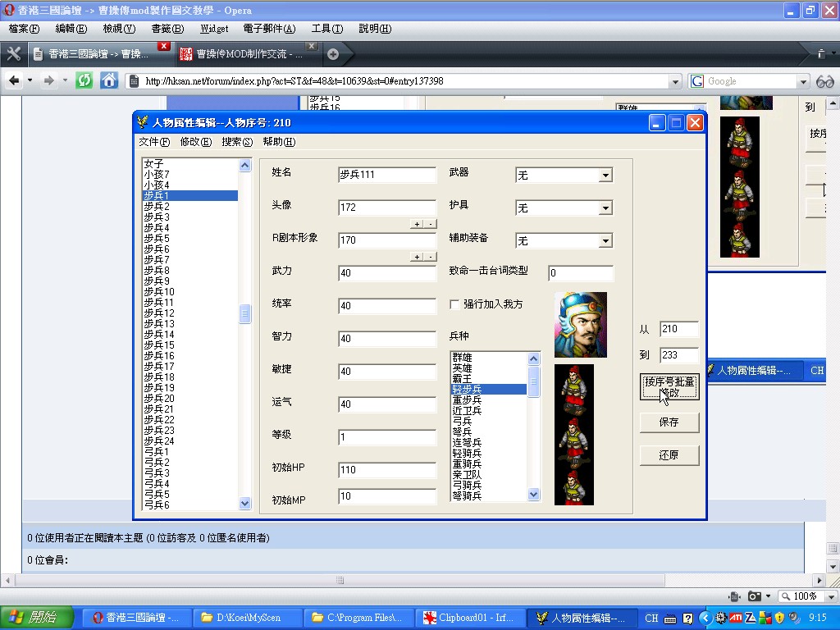
Task: Add a new tab with plus icon
Action: [x=333, y=54]
